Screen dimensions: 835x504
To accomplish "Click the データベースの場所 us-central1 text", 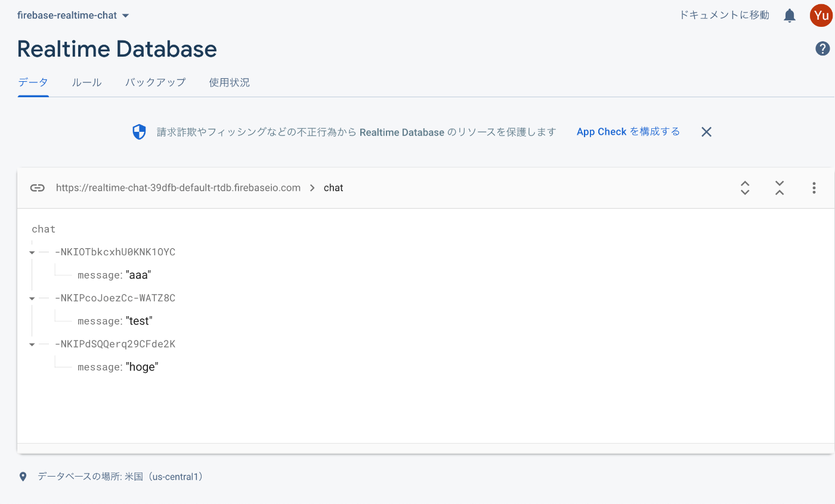I will (x=120, y=477).
